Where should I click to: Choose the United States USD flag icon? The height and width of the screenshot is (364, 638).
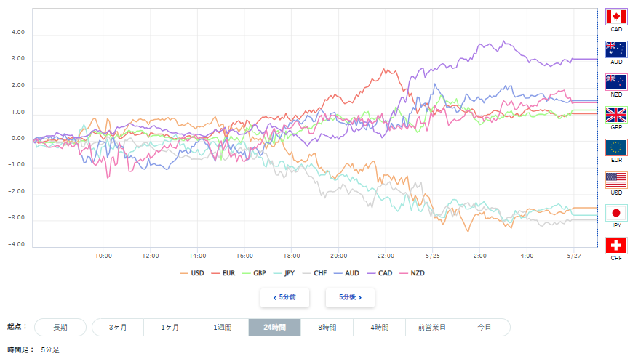click(x=616, y=180)
